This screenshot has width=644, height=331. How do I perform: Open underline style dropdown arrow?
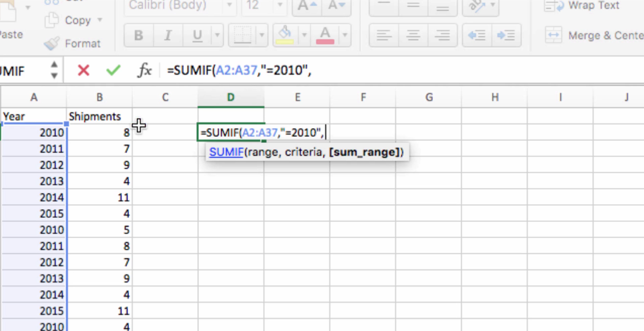point(217,35)
